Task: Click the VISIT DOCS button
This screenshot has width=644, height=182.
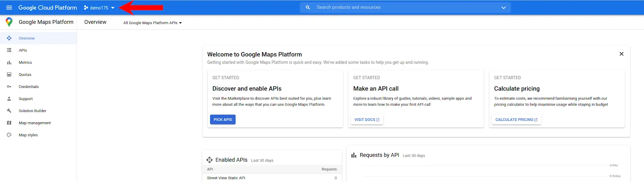Action: (367, 119)
